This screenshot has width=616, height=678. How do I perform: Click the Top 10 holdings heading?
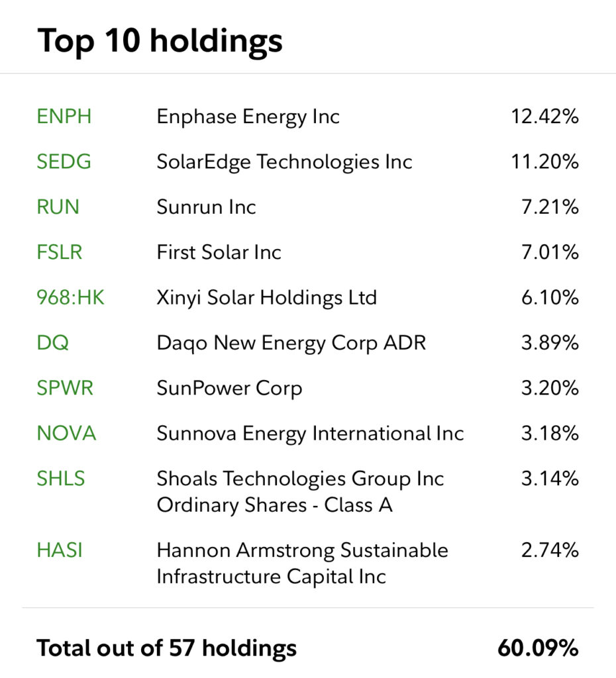160,41
